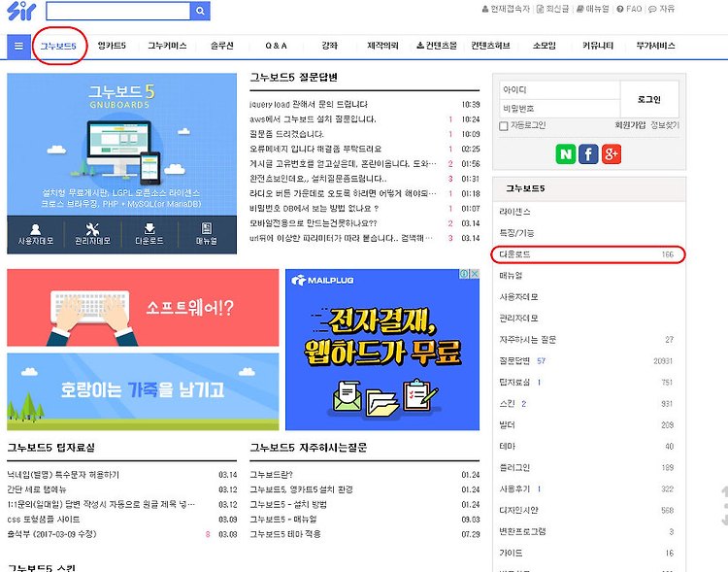Click the 사용자데모 icon in the banner
Image resolution: width=728 pixels, height=572 pixels.
coord(35,234)
